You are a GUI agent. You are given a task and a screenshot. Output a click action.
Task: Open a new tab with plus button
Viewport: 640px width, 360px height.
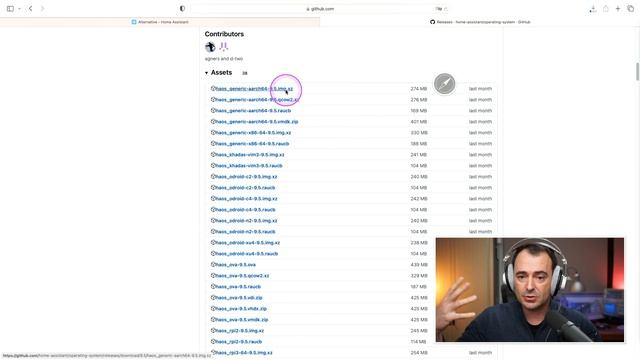tap(618, 9)
